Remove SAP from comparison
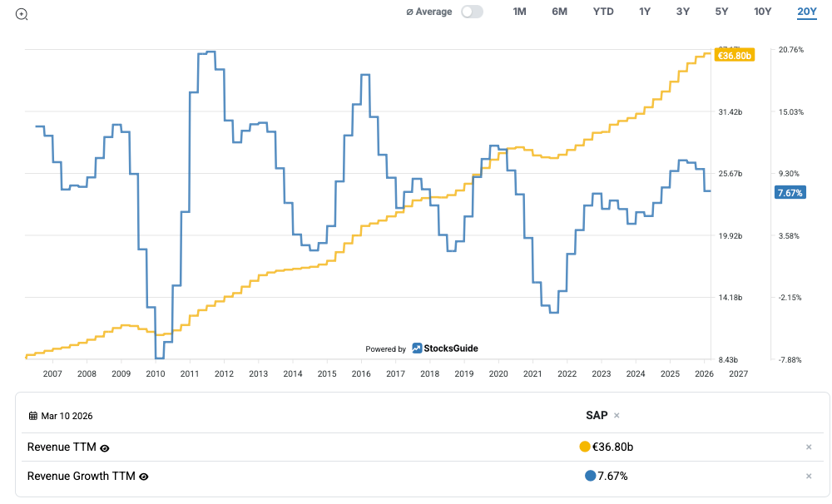 click(x=617, y=415)
